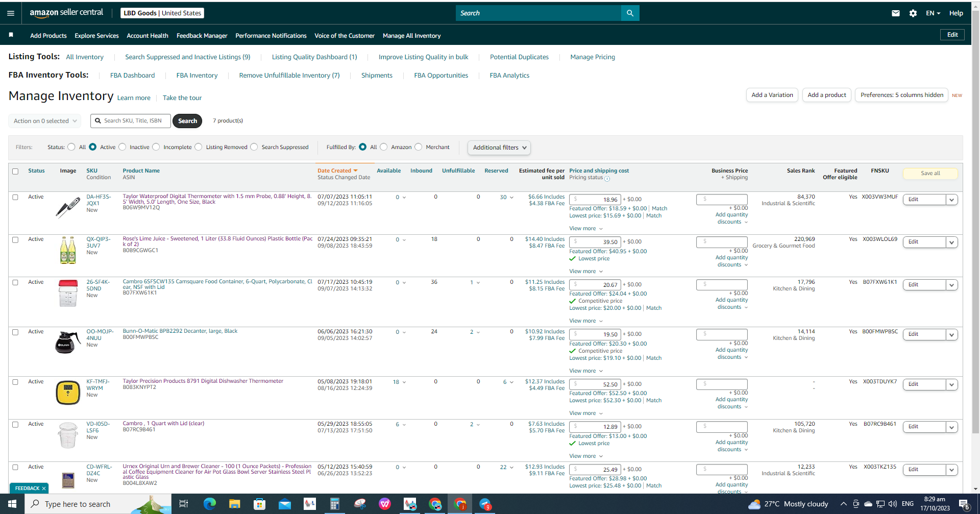Open the network status tray icon
Viewport: 980px width, 514px height.
880,504
